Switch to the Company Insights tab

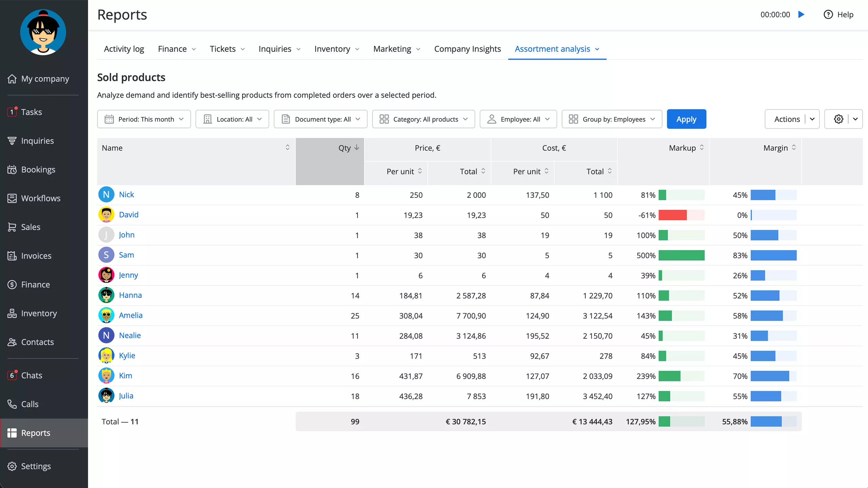point(467,49)
